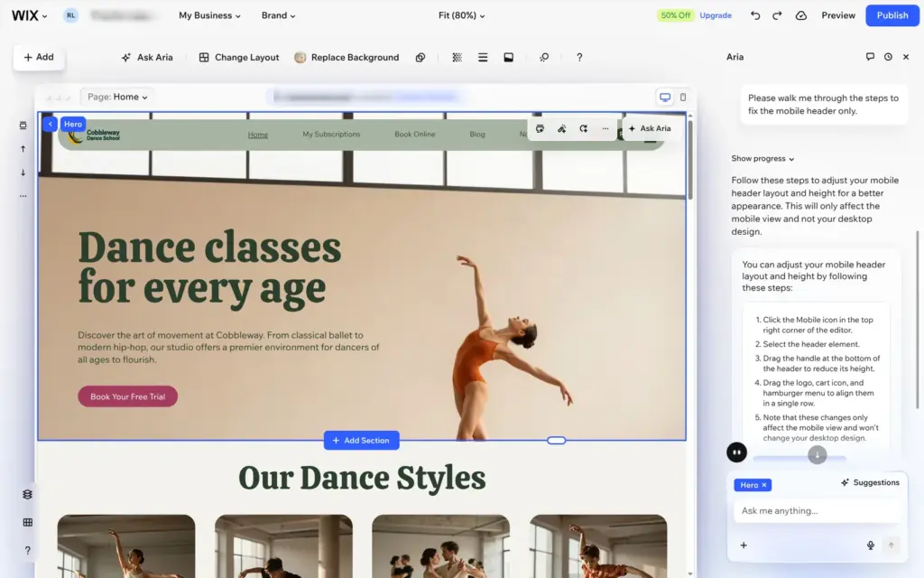Pause Aria's response
The width and height of the screenshot is (924, 578).
736,452
